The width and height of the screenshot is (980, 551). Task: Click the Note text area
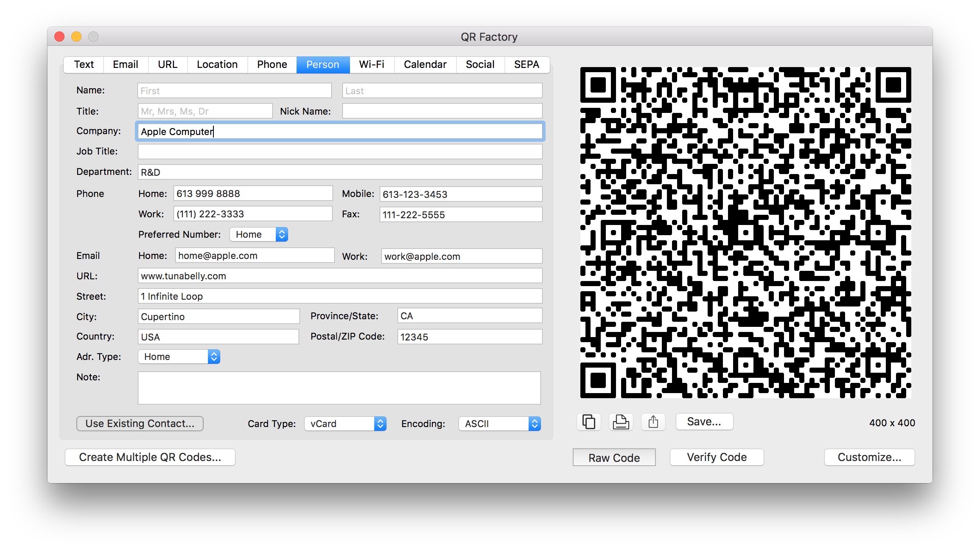coord(339,388)
